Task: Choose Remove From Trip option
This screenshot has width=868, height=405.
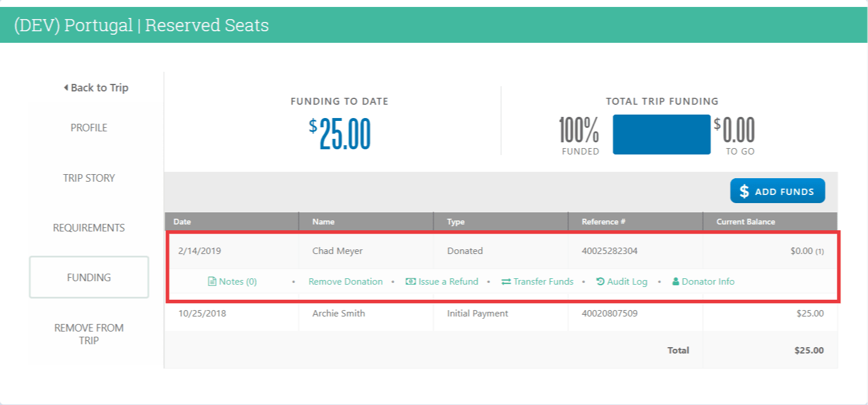Action: [89, 334]
